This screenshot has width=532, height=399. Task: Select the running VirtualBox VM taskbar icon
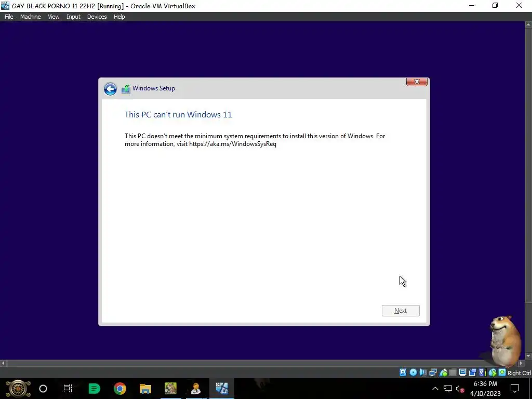221,389
